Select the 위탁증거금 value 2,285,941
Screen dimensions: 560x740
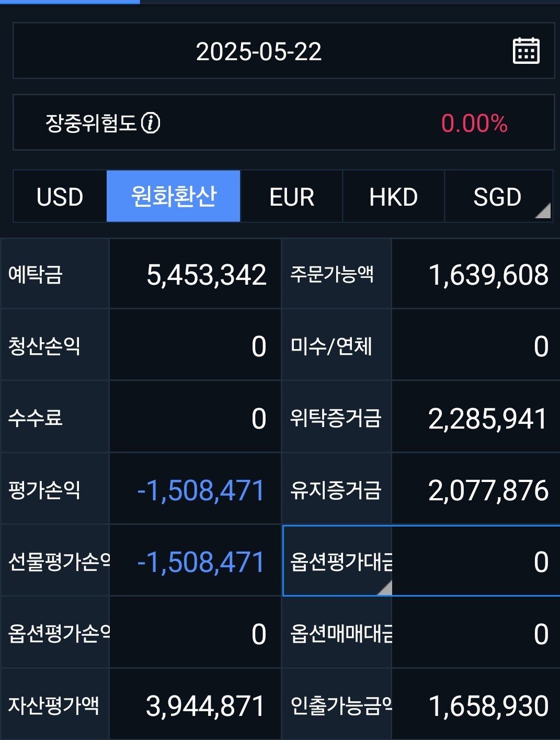pyautogui.click(x=487, y=419)
